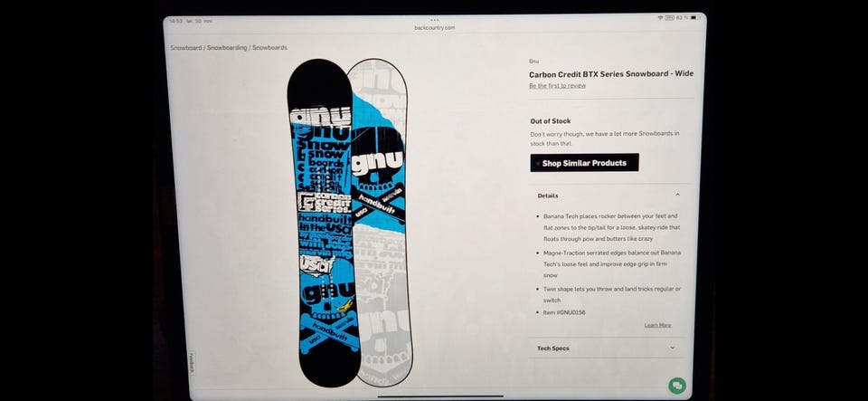Open the vertical Feedback side tab

tap(192, 362)
